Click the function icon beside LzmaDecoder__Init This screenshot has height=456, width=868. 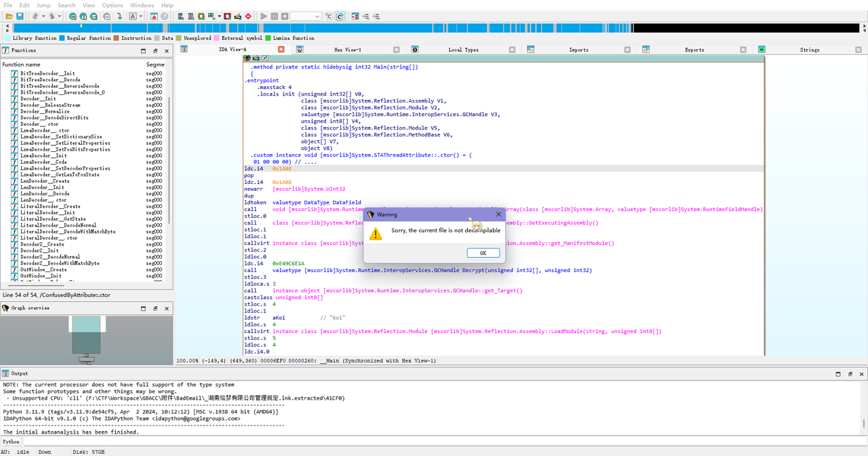point(14,155)
